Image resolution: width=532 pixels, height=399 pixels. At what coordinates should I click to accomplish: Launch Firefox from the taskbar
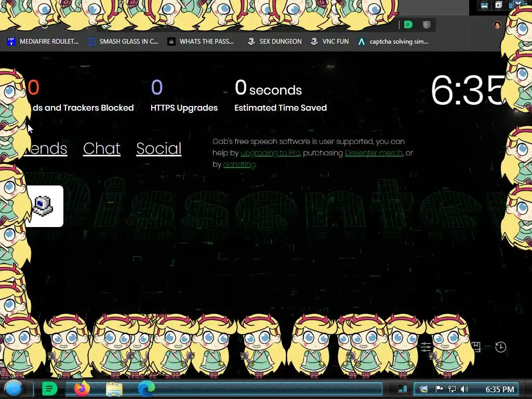82,389
